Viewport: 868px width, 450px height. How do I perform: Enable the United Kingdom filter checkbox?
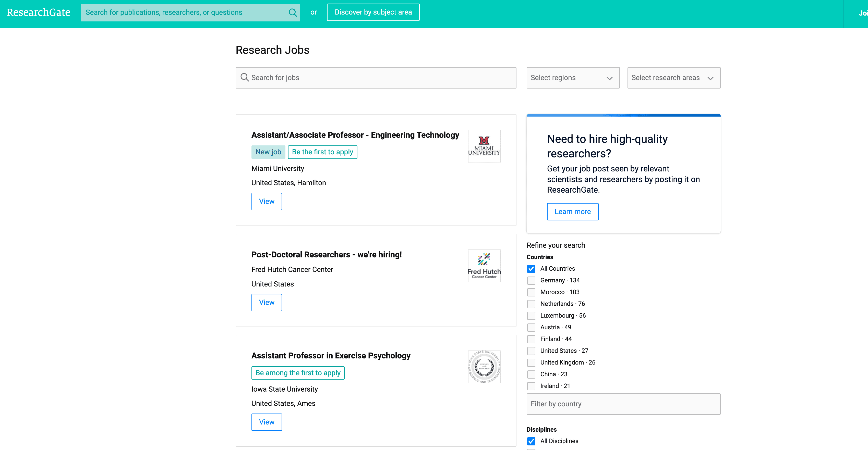click(x=531, y=363)
